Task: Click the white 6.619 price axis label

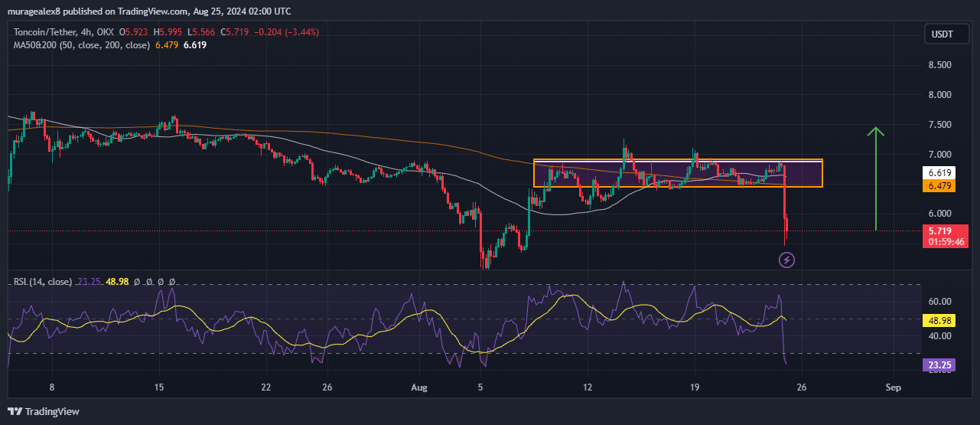Action: 940,173
